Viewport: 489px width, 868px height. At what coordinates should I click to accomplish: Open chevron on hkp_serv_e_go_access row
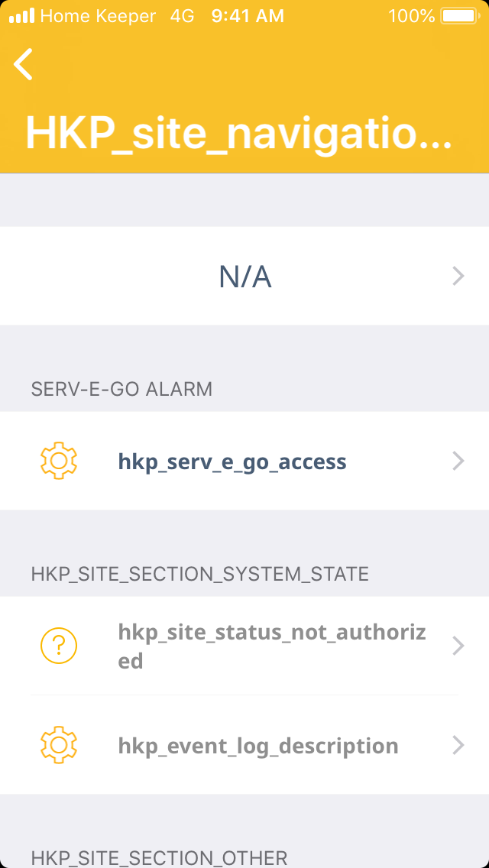click(458, 461)
